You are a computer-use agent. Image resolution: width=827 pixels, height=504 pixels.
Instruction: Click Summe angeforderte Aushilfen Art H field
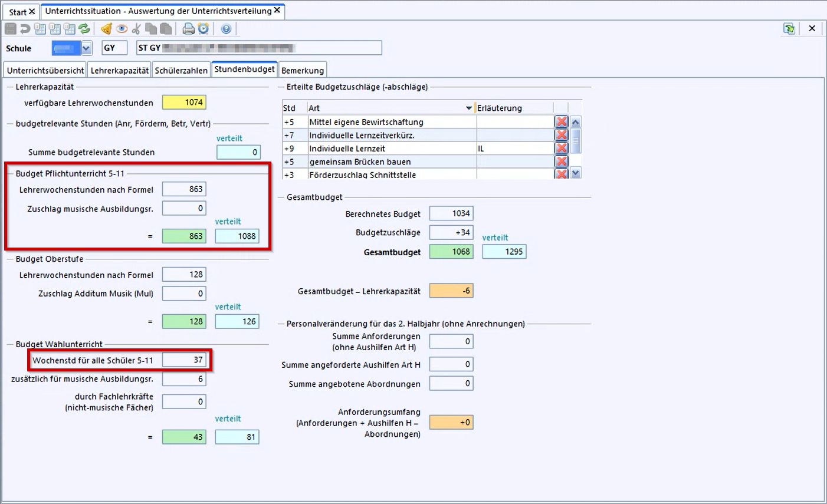pos(451,364)
